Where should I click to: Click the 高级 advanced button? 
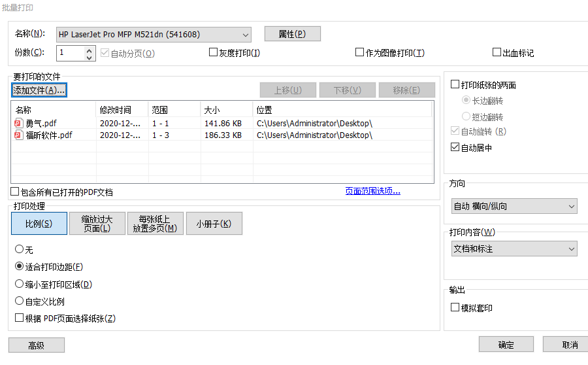[37, 345]
